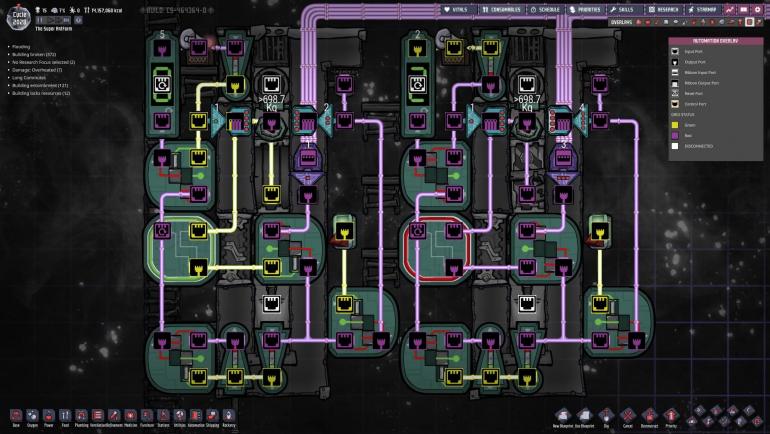This screenshot has height=434, width=770.
Task: Open the Utilities build category
Action: pyautogui.click(x=180, y=417)
